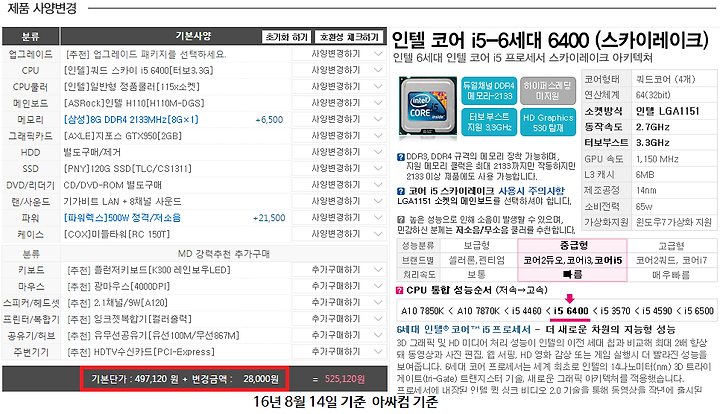Viewport: 720px width, 414px height.
Task: Click A10 7850K in the performance ranking
Action: (x=422, y=311)
